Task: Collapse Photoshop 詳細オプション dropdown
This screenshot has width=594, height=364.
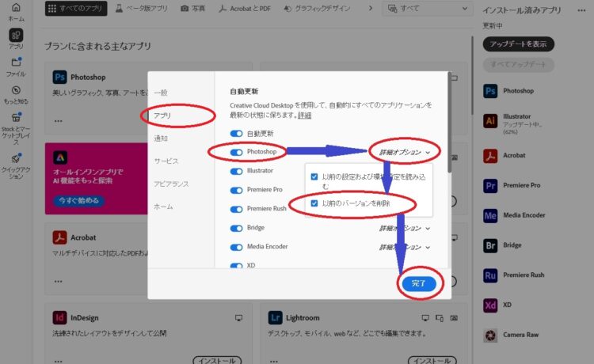Action: point(405,152)
